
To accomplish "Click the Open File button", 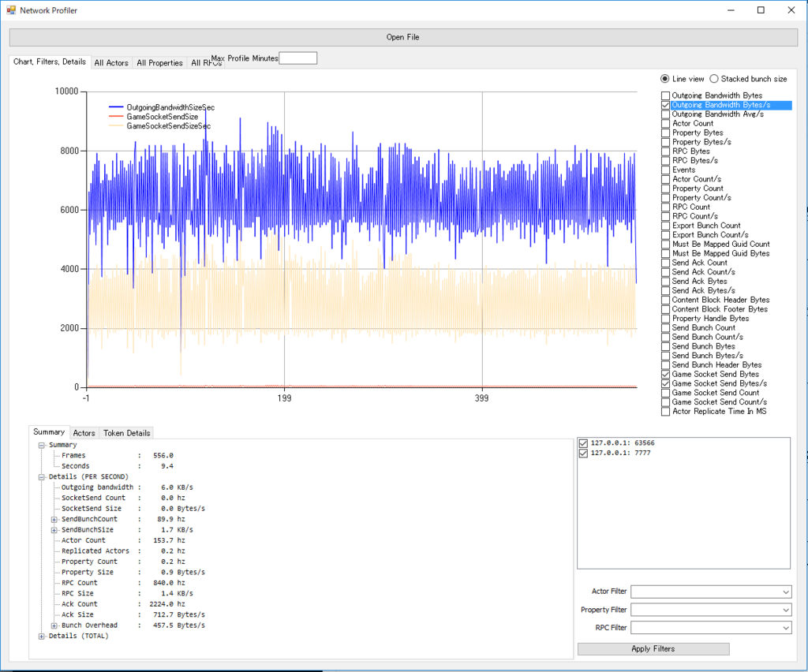I will pos(403,37).
